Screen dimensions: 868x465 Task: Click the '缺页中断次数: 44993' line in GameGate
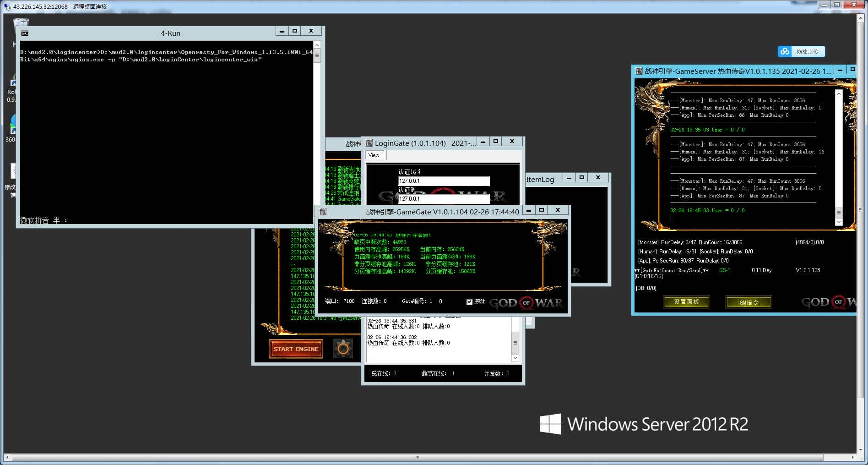[380, 242]
